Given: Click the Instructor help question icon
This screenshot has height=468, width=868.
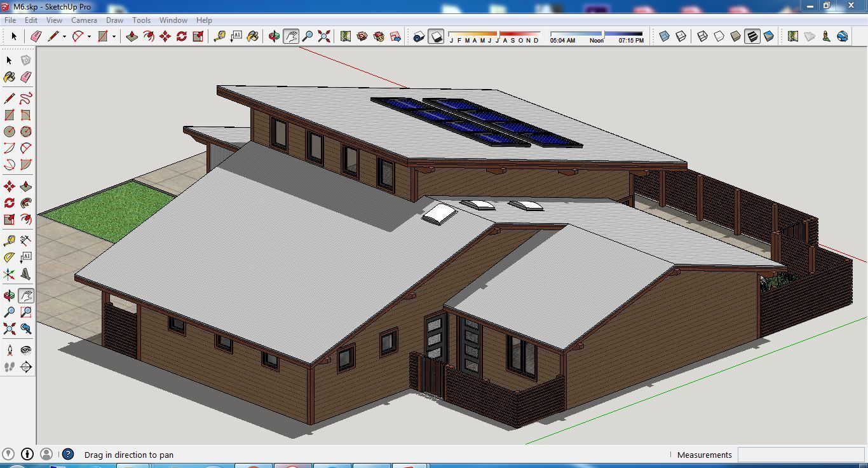Looking at the screenshot, I should (x=68, y=454).
